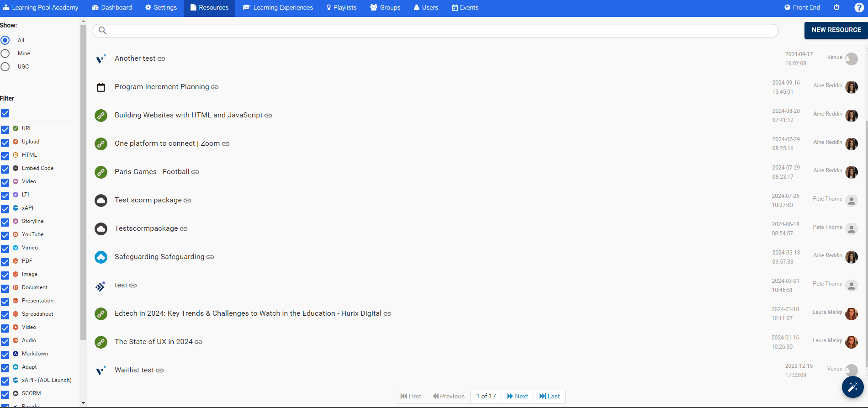Toggle the select-all filter checkbox
The image size is (868, 408).
[x=5, y=113]
